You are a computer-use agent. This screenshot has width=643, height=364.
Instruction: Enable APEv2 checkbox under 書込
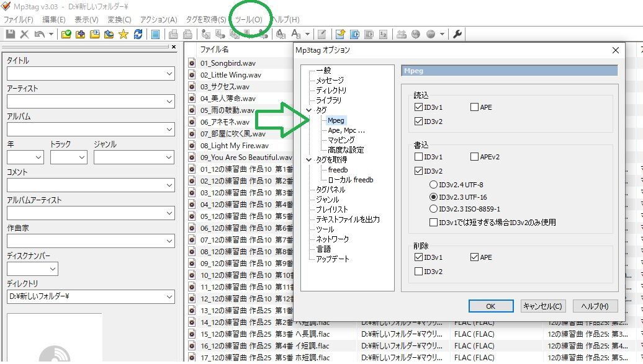pos(474,157)
